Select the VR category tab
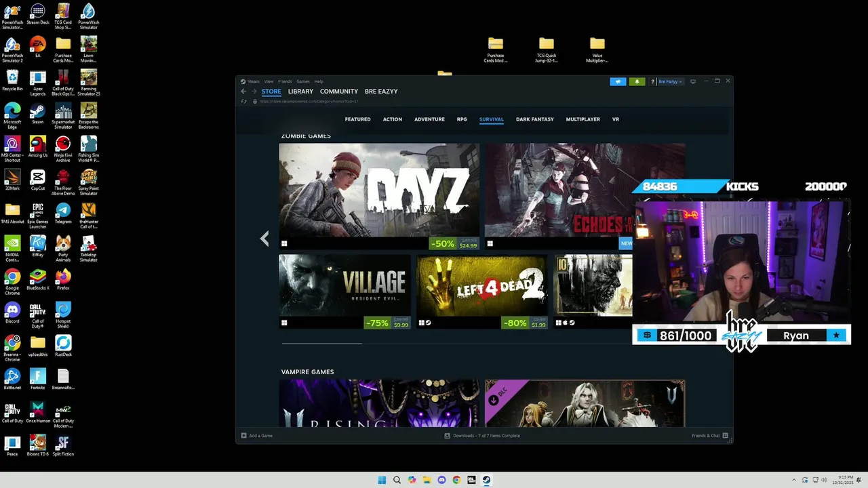 click(x=616, y=119)
